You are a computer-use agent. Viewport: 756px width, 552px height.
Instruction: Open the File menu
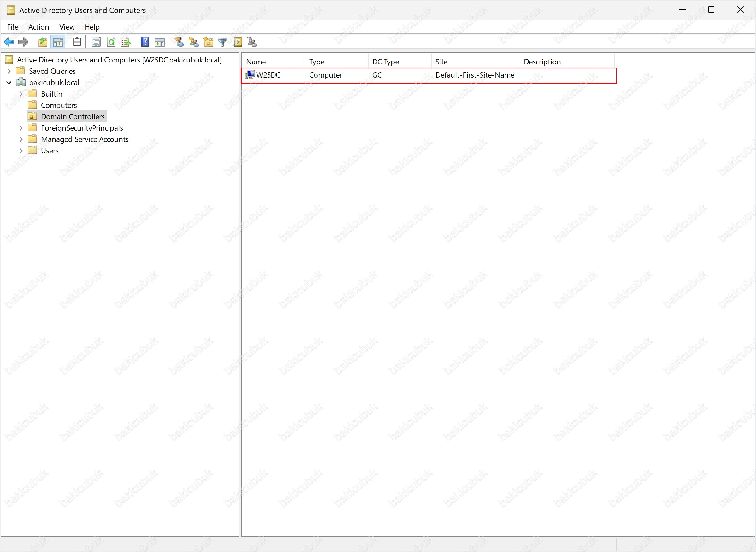coord(13,27)
